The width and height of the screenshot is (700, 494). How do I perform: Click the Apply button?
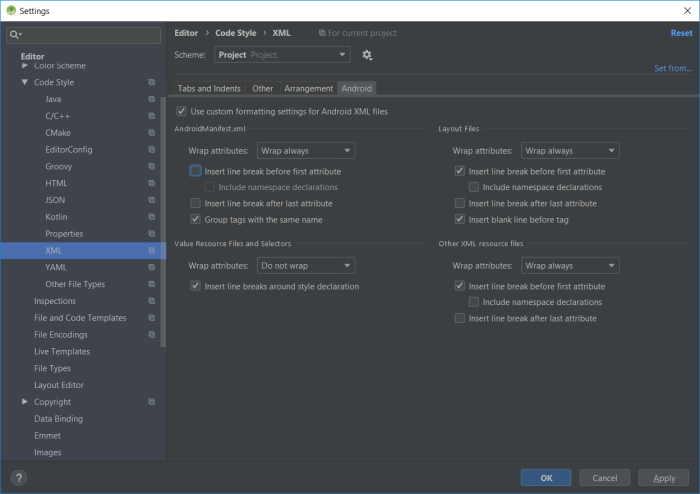664,478
